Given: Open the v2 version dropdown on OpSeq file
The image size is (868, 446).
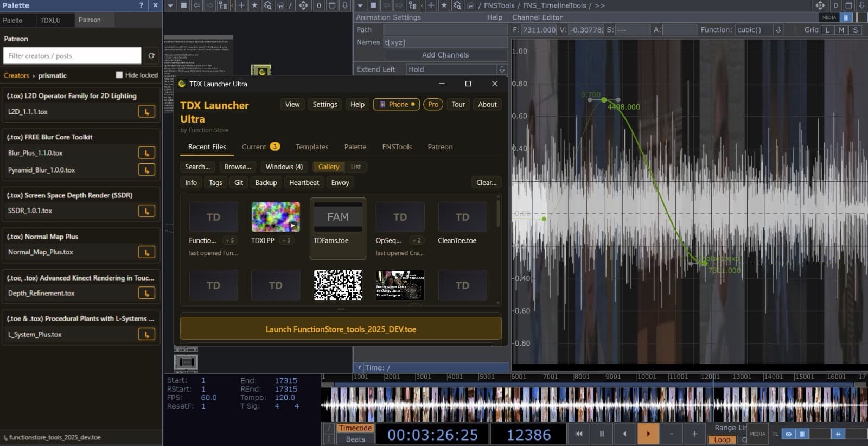Looking at the screenshot, I should click(x=416, y=240).
